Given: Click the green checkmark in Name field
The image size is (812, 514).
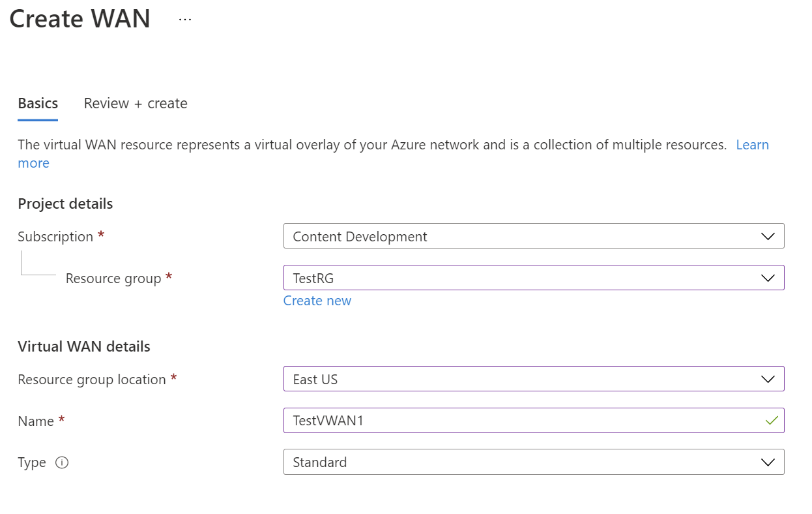Looking at the screenshot, I should pyautogui.click(x=772, y=421).
